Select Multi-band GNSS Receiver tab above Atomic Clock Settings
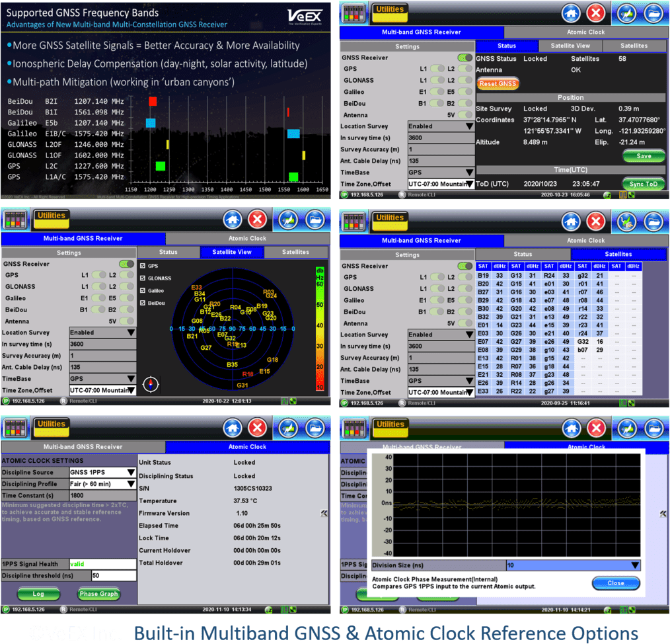Screen dimensions: 670x644 point(83,447)
